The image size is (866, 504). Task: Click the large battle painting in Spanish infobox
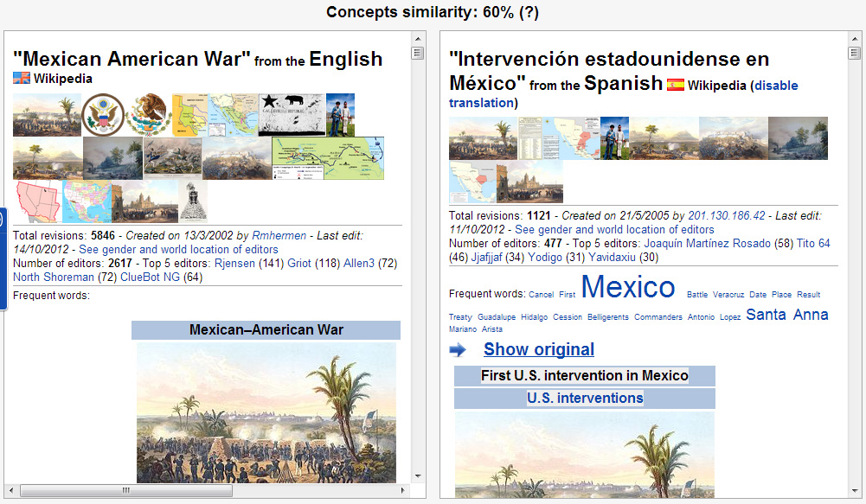coord(584,455)
